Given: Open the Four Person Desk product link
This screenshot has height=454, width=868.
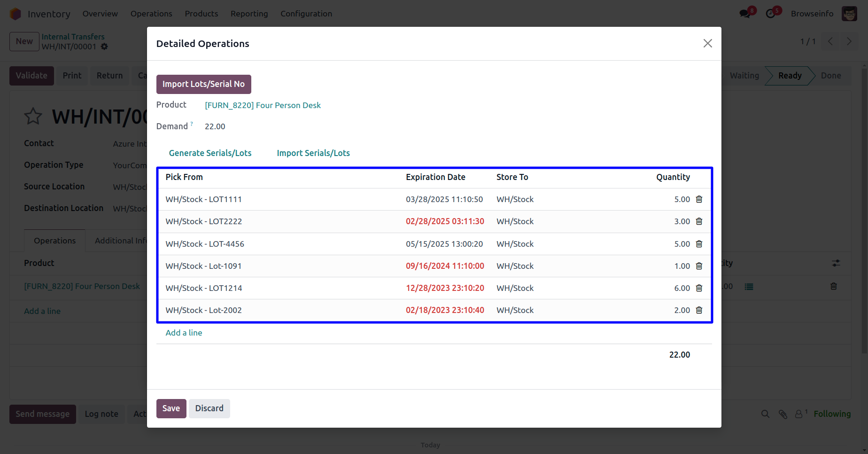Looking at the screenshot, I should pos(263,105).
